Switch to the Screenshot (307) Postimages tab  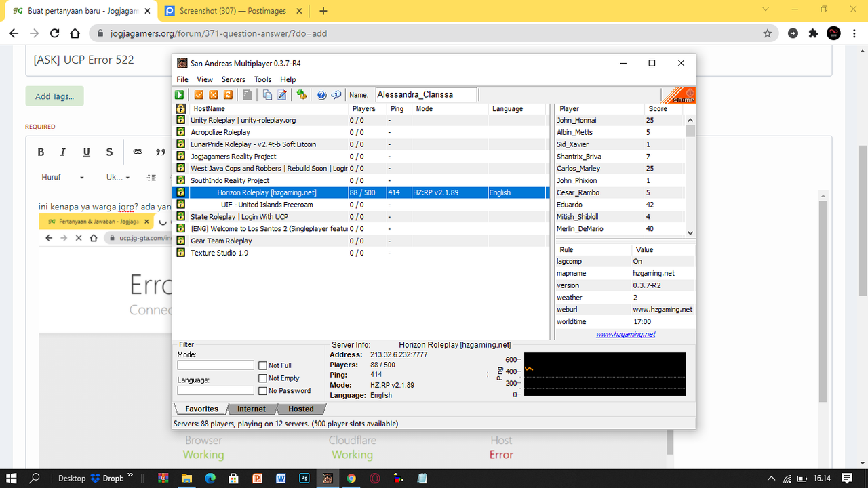pyautogui.click(x=233, y=11)
